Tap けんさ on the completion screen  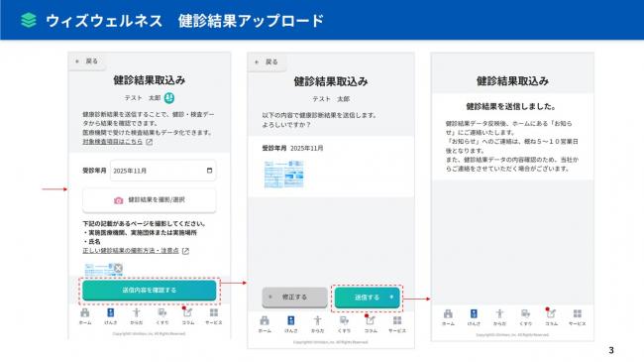click(474, 317)
